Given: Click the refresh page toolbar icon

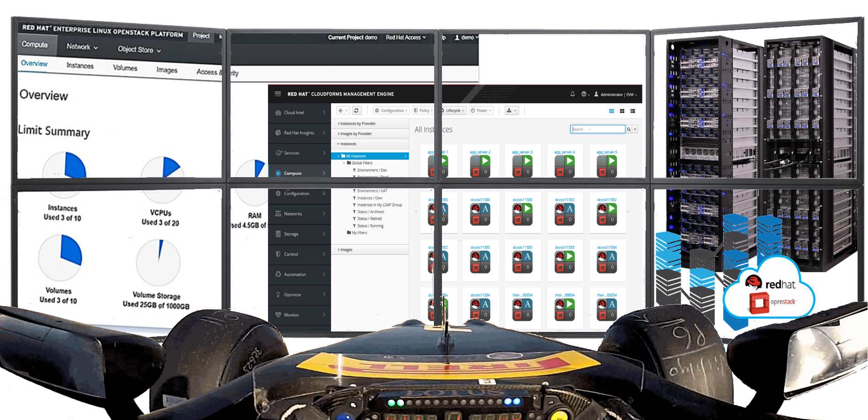Looking at the screenshot, I should [357, 110].
